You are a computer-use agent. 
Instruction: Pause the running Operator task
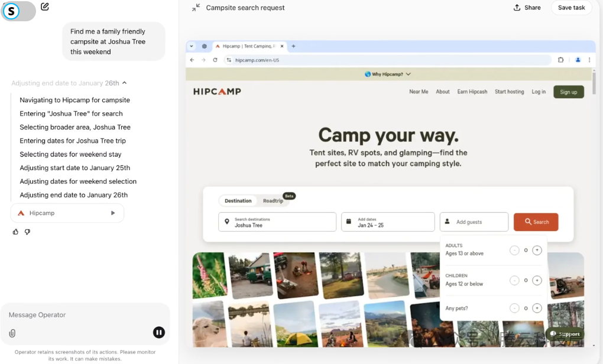[159, 332]
